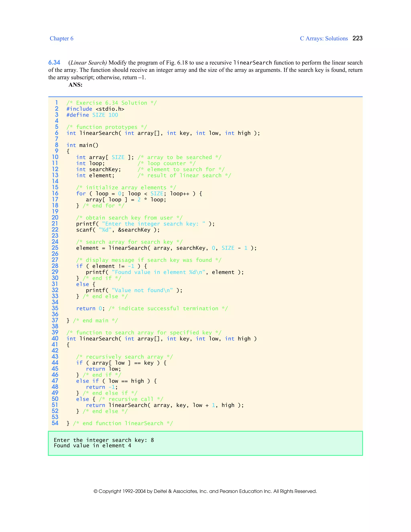The image size is (411, 532).
Task: Click the for loop header on line 16
Action: (139, 194)
